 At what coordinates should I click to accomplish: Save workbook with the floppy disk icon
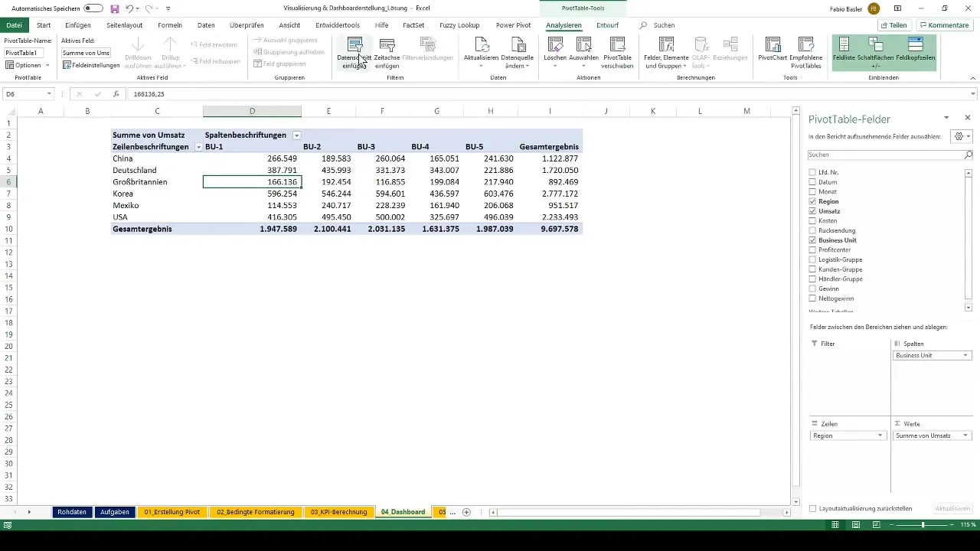click(x=115, y=8)
